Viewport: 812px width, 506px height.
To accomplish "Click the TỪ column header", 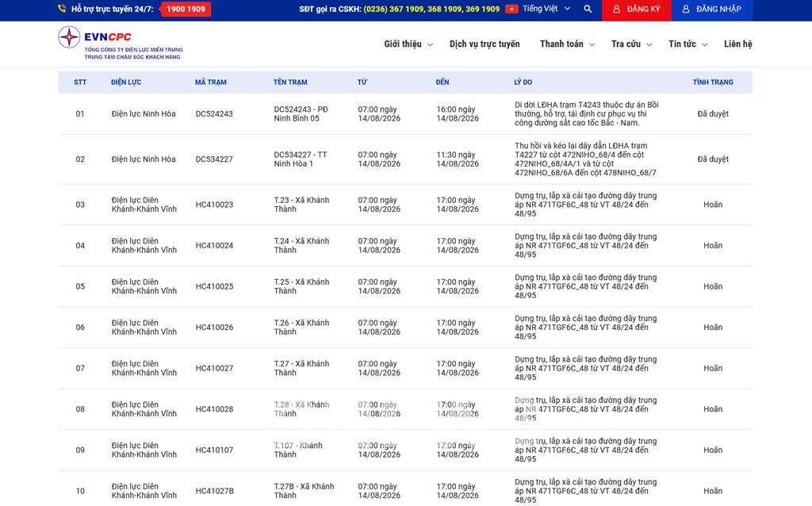I will (362, 82).
